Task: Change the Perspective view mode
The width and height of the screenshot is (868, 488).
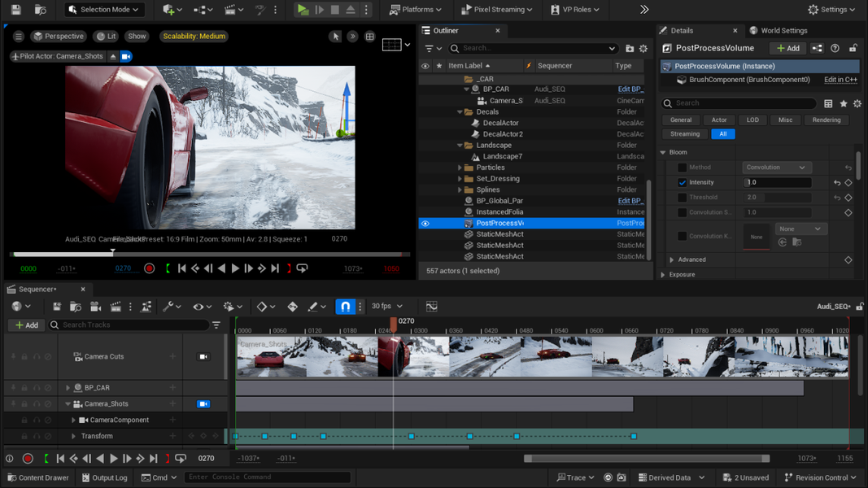Action: (58, 36)
